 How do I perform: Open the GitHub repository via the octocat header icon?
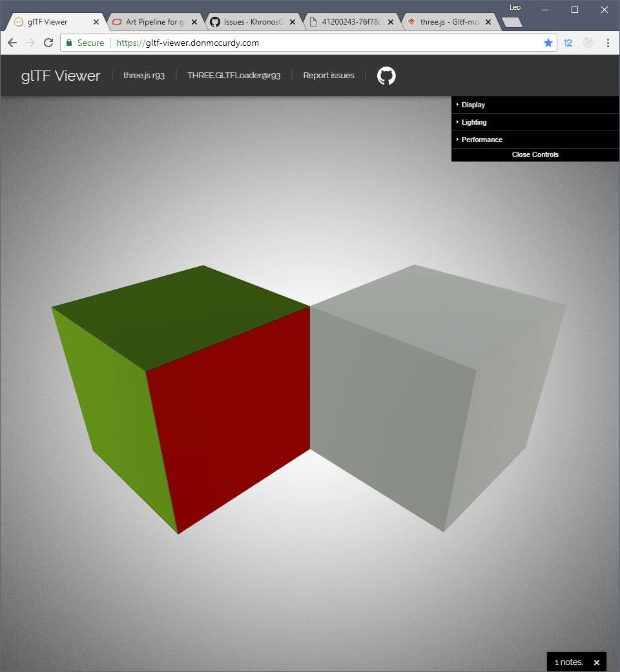tap(386, 76)
